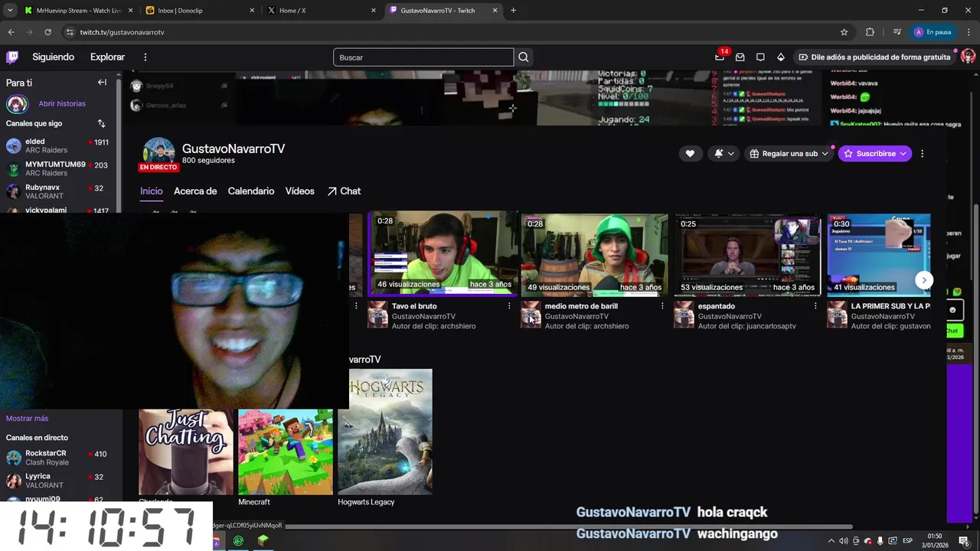Click the microphone tray icon
The image size is (980, 551).
pyautogui.click(x=880, y=541)
